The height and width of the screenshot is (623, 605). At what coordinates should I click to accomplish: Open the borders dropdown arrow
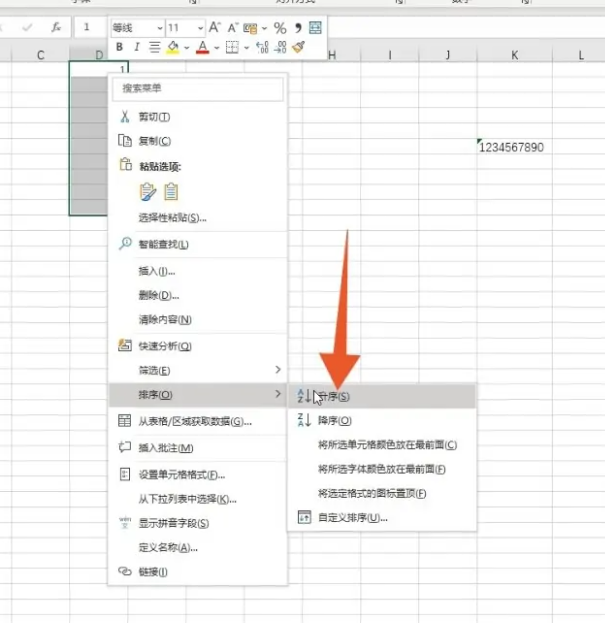(x=247, y=47)
